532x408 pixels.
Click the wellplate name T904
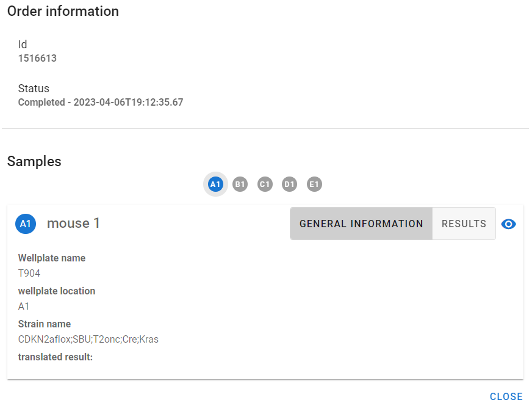pos(29,273)
